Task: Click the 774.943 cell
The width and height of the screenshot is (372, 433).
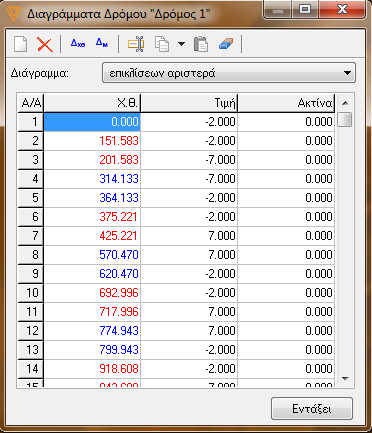Action: pyautogui.click(x=92, y=331)
